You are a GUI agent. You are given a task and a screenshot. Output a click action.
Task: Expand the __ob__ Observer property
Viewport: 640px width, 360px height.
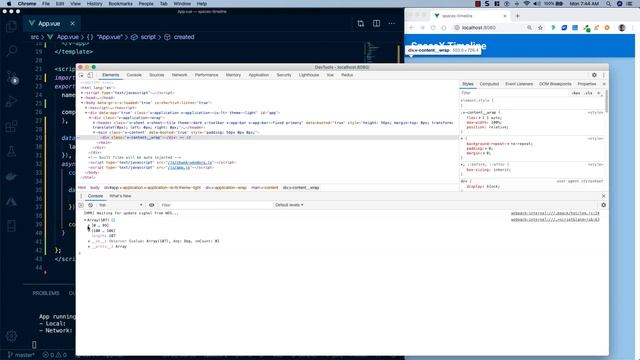click(89, 241)
